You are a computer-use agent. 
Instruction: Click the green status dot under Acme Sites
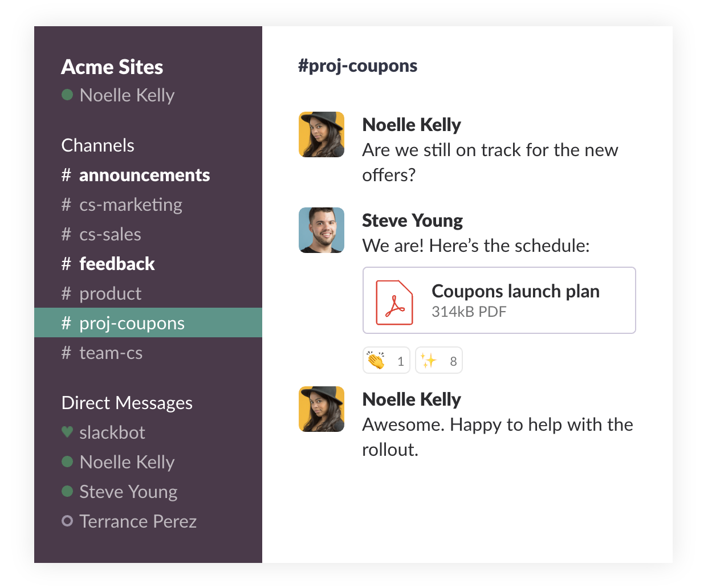tap(67, 95)
